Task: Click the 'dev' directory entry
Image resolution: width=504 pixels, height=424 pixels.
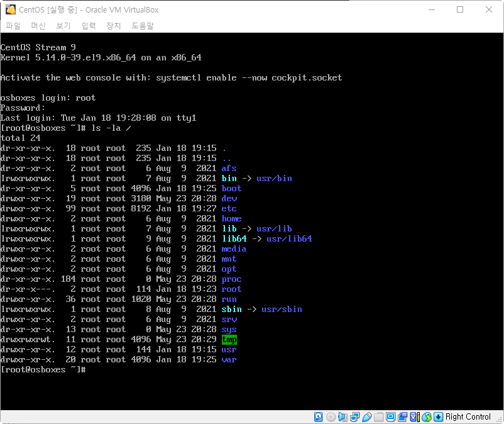Action: point(229,199)
